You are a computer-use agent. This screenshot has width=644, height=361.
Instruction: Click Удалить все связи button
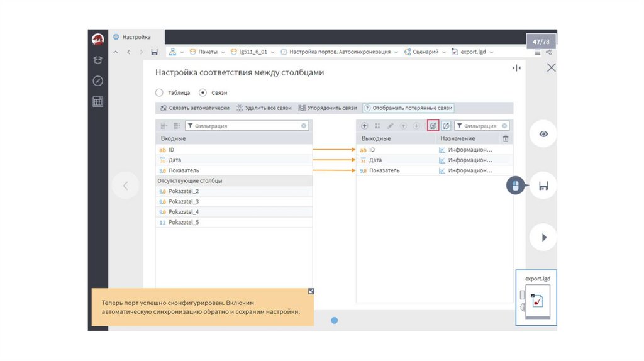click(264, 108)
